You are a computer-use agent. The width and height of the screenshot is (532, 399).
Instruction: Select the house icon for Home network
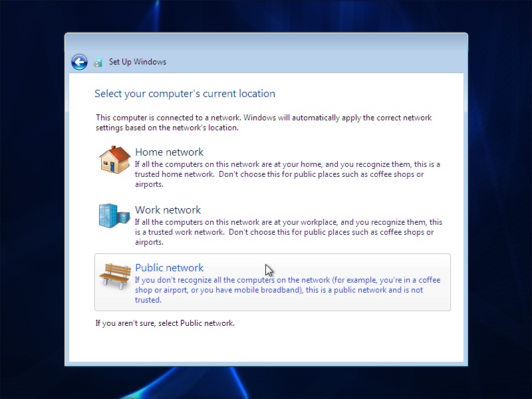(x=114, y=160)
